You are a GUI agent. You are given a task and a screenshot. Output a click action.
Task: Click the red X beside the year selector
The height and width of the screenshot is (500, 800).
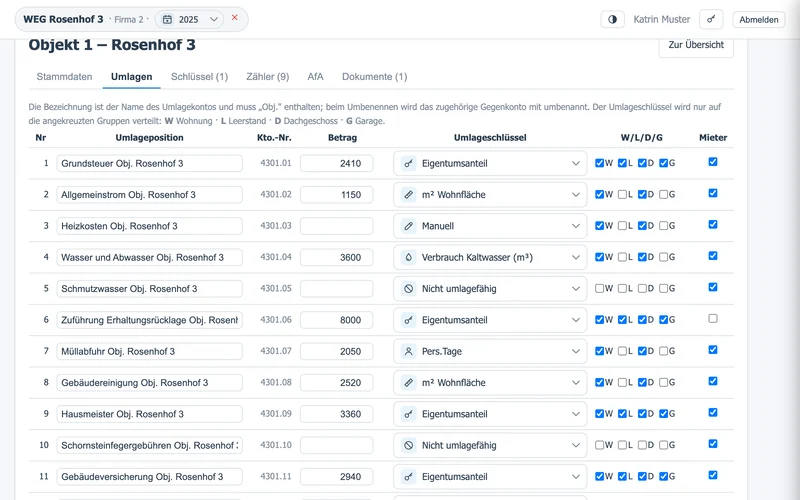(x=235, y=17)
